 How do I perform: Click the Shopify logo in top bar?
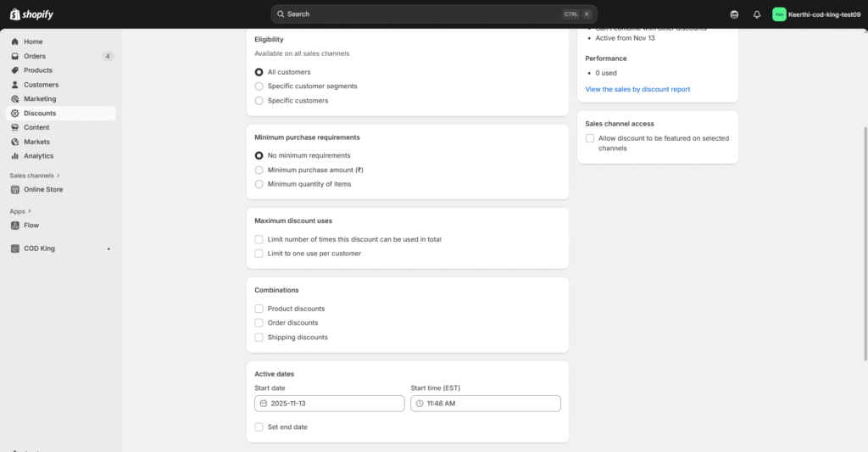[x=33, y=14]
